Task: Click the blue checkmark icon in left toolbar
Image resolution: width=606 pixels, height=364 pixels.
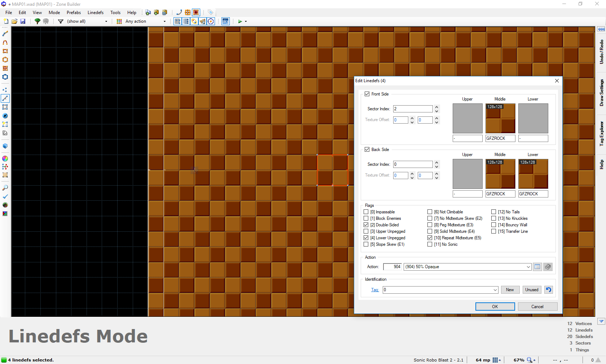Action: (x=5, y=196)
